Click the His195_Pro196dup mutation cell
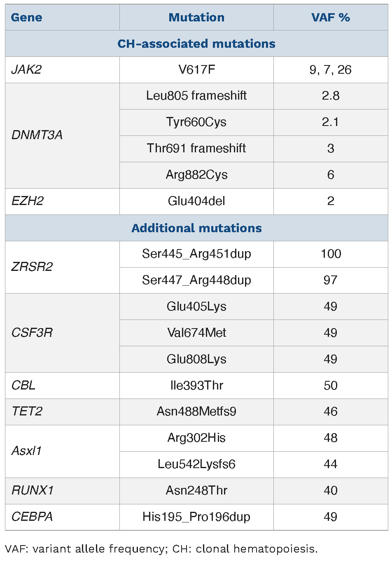The height and width of the screenshot is (562, 392). point(196,517)
